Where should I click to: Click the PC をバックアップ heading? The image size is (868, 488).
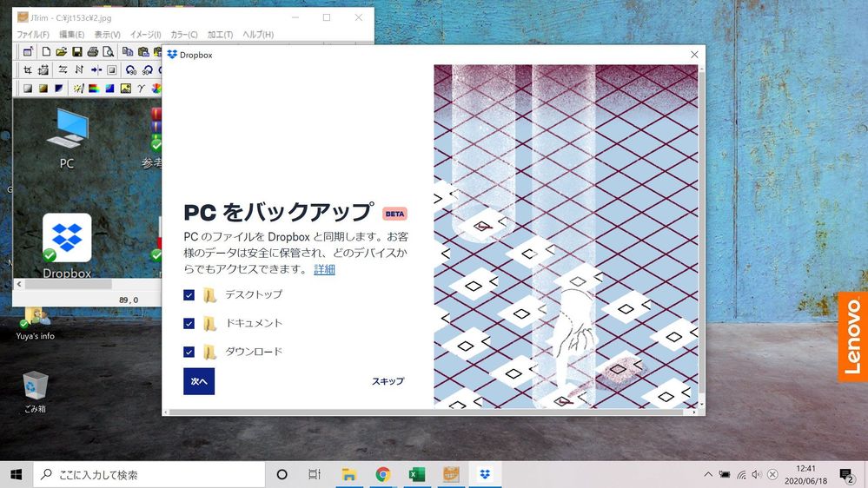(x=279, y=213)
